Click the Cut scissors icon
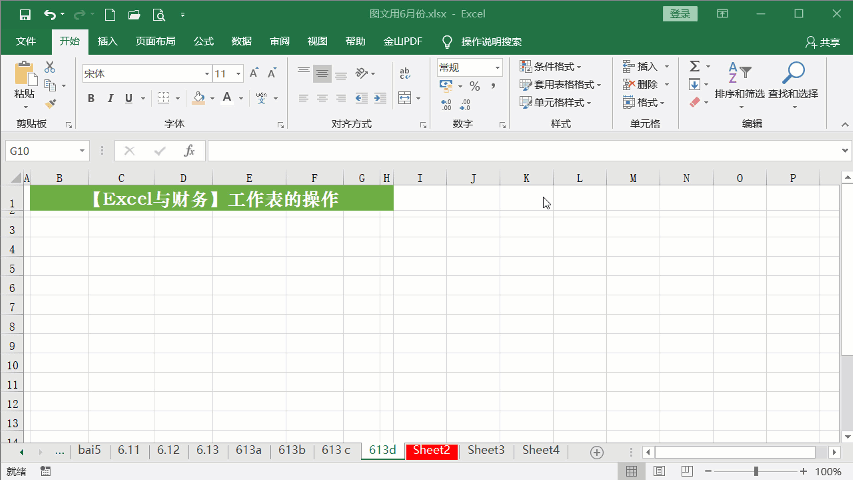Image resolution: width=853 pixels, height=480 pixels. pyautogui.click(x=50, y=67)
